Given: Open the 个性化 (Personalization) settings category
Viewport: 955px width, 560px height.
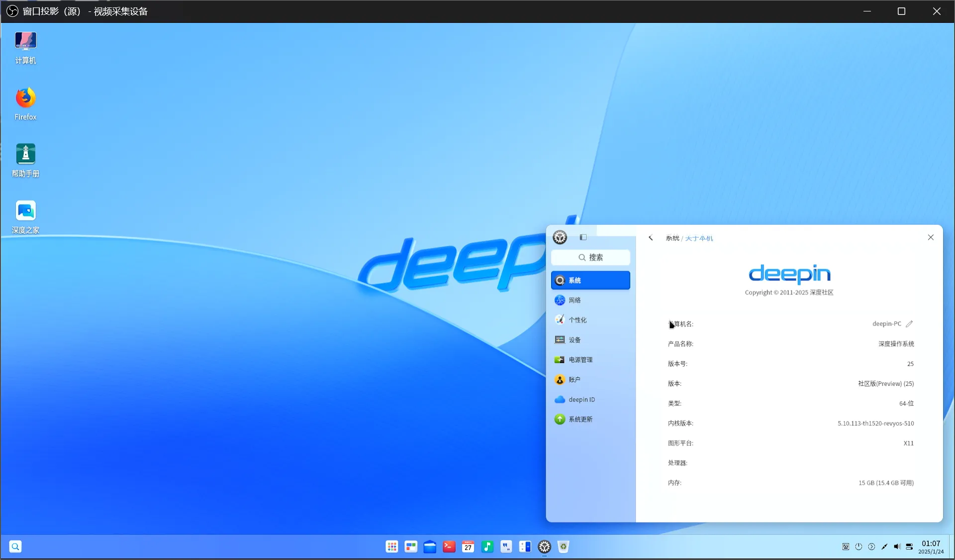Looking at the screenshot, I should click(577, 320).
